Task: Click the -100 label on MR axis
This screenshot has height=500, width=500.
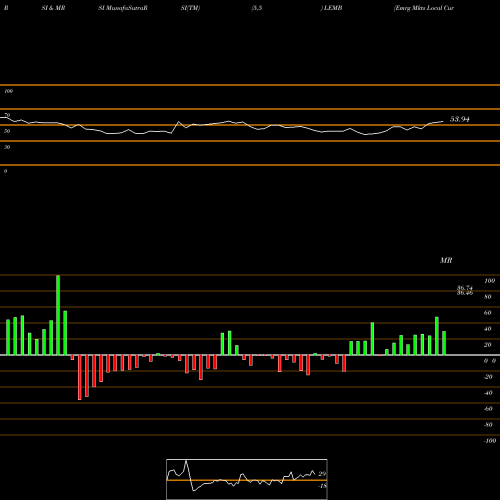Action: (490, 441)
